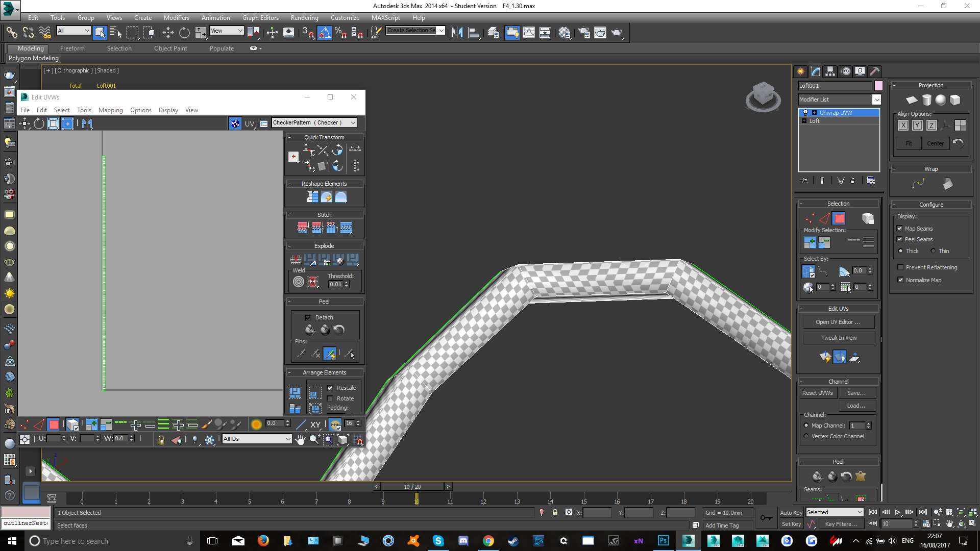The height and width of the screenshot is (551, 980).
Task: Open Tools menu in Edit UVWs
Action: [x=84, y=110]
